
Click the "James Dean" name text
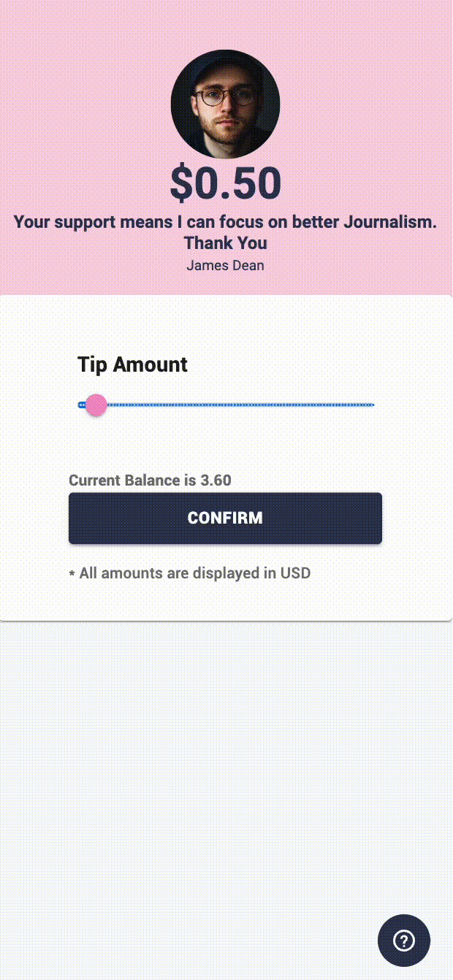(225, 265)
